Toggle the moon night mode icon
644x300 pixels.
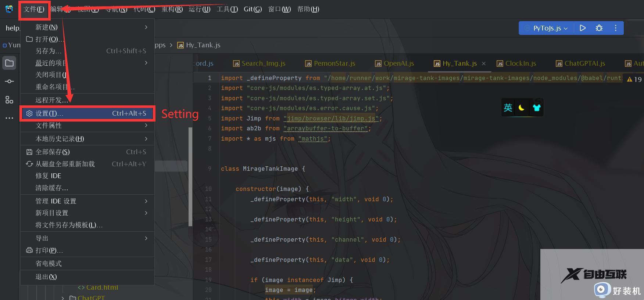pos(521,108)
